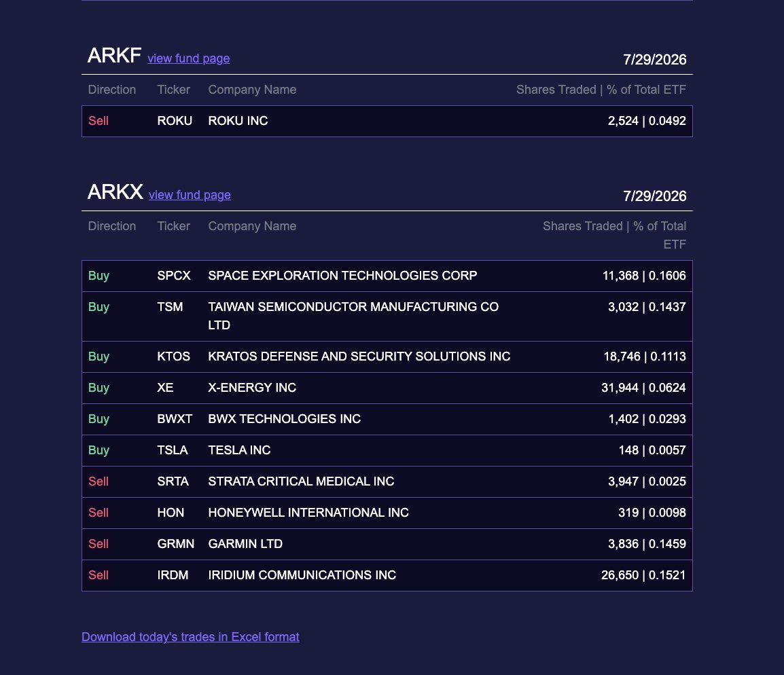Image resolution: width=784 pixels, height=675 pixels.
Task: Click the Sell label in SRTA row
Action: click(99, 481)
